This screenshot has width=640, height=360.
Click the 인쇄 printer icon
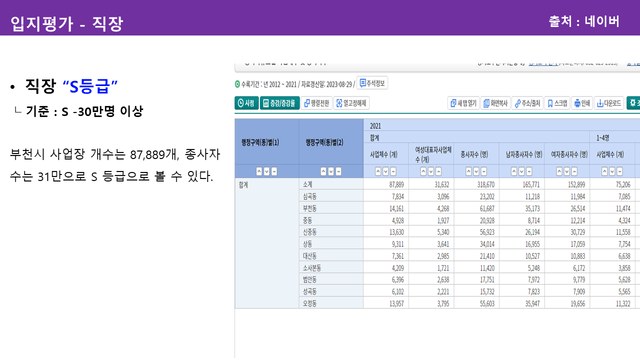point(582,104)
